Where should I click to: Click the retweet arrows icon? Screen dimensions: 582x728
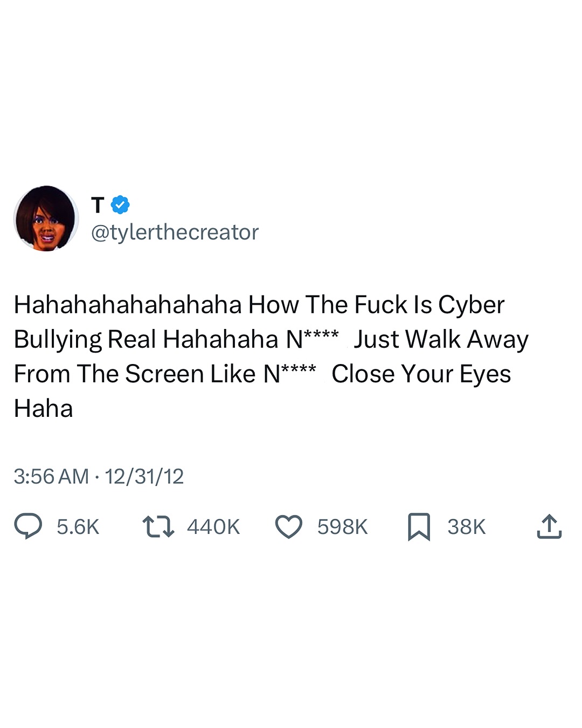pos(158,527)
